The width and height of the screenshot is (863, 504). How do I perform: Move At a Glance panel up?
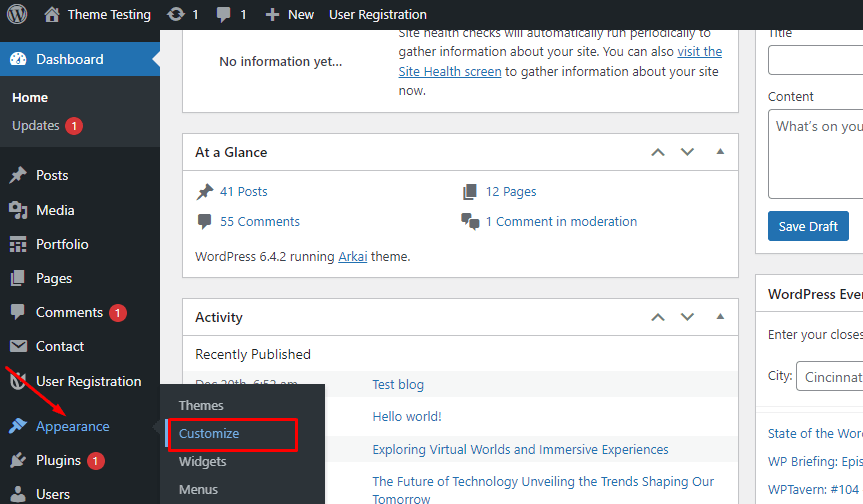point(657,152)
